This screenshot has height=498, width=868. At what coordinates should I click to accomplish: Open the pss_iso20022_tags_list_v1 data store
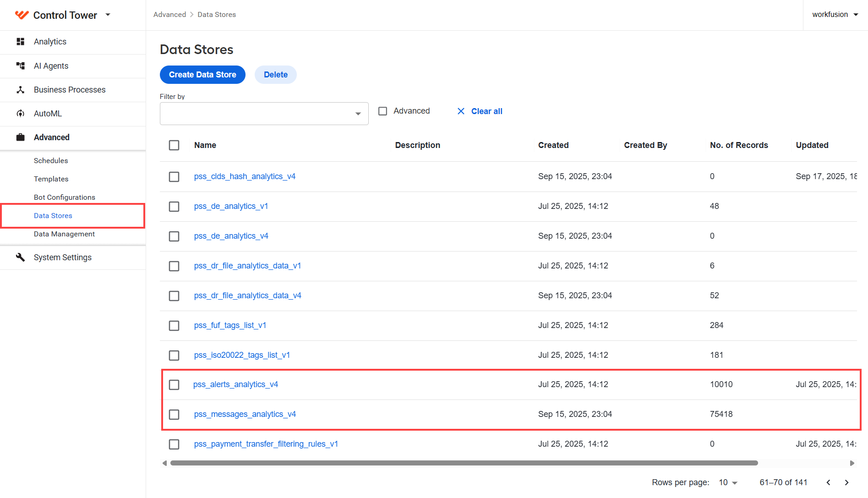pyautogui.click(x=242, y=355)
